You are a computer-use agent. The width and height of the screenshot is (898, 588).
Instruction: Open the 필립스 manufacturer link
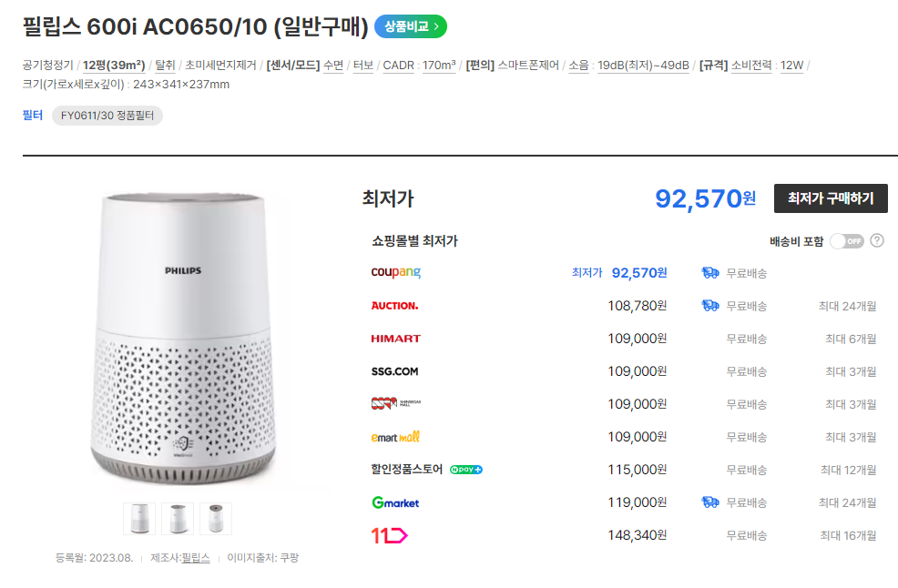coord(195,557)
